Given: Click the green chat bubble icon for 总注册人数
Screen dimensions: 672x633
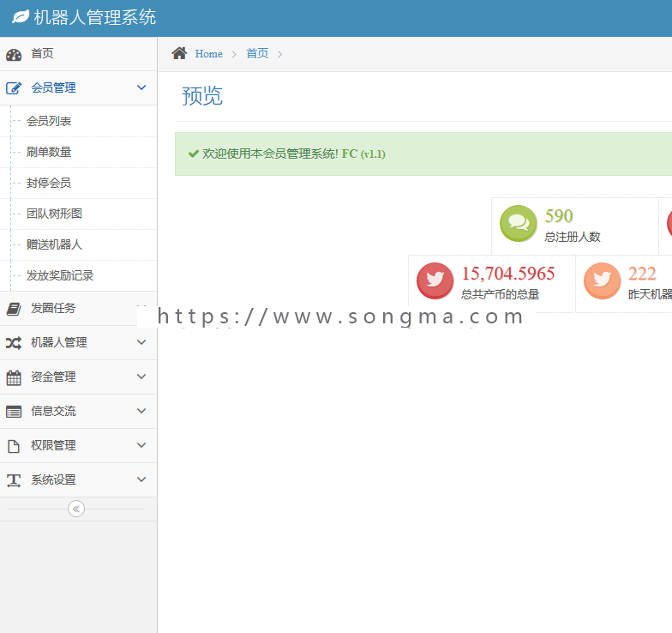Looking at the screenshot, I should coord(518,223).
